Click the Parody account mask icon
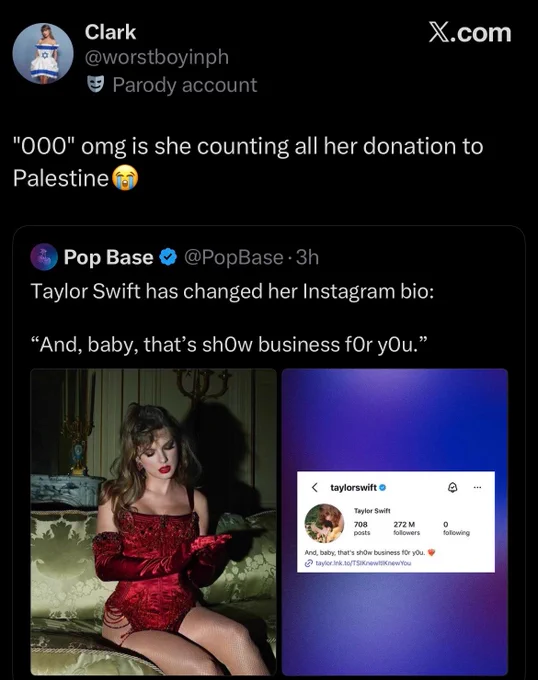Image resolution: width=538 pixels, height=680 pixels. 95,85
